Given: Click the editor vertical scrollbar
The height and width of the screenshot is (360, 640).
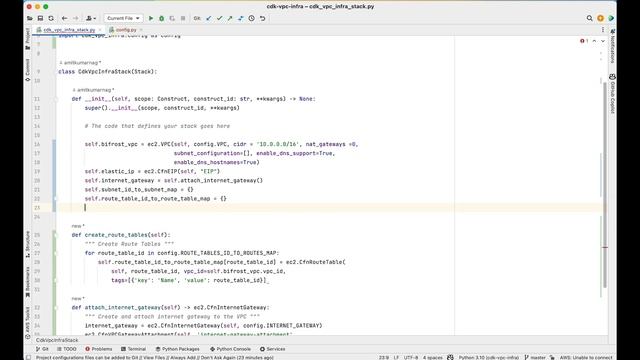Looking at the screenshot, I should 605,184.
